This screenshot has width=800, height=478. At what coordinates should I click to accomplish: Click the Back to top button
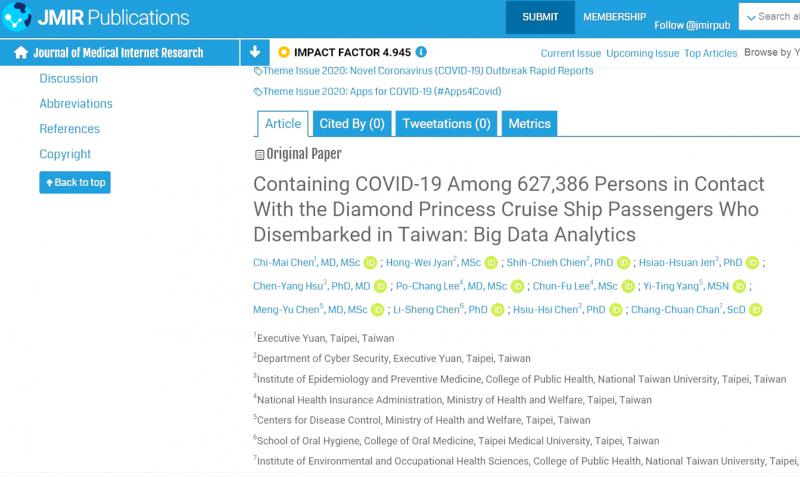75,182
